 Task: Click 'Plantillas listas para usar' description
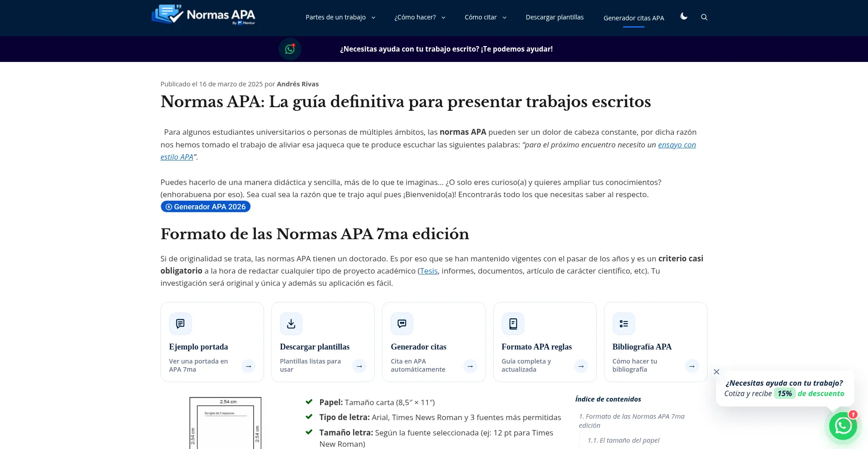(310, 365)
